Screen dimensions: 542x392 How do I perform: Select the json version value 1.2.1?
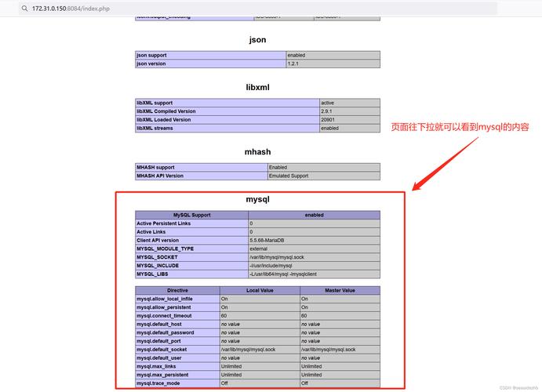pyautogui.click(x=293, y=64)
